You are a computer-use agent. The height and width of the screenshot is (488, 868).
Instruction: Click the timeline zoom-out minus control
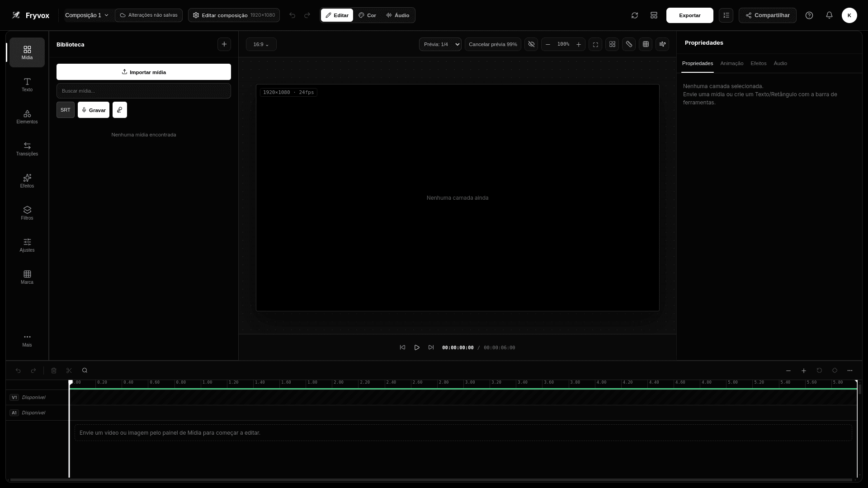(788, 371)
